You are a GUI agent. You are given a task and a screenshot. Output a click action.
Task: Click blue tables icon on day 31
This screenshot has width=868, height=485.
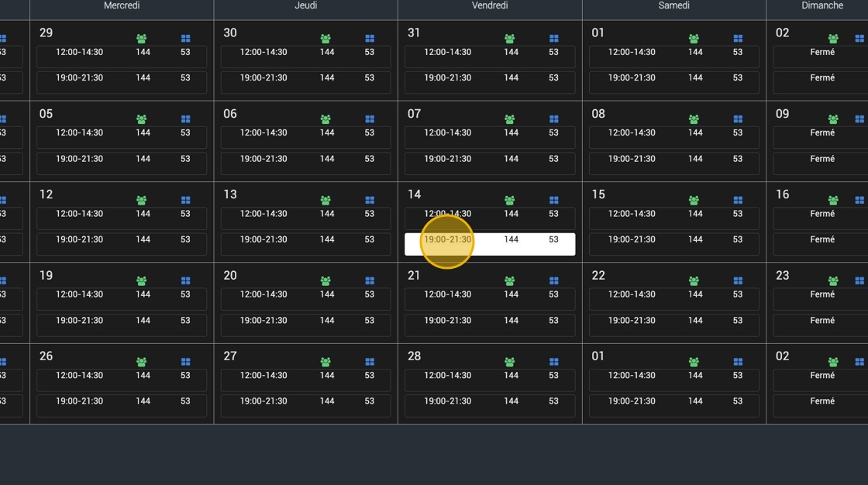553,38
